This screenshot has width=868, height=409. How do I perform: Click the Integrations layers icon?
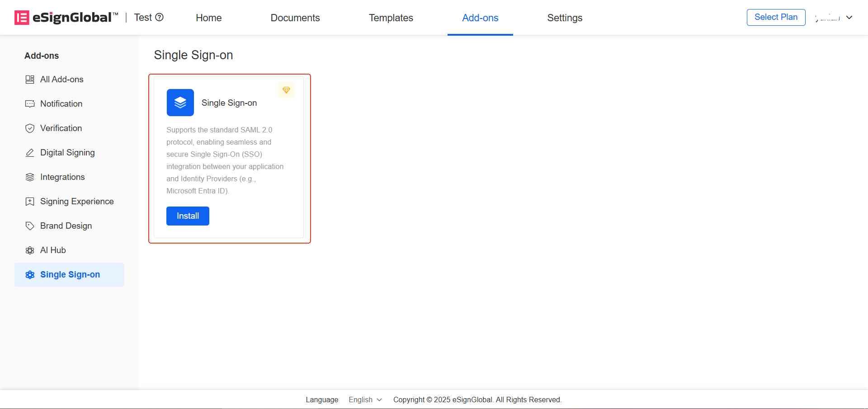coord(30,177)
